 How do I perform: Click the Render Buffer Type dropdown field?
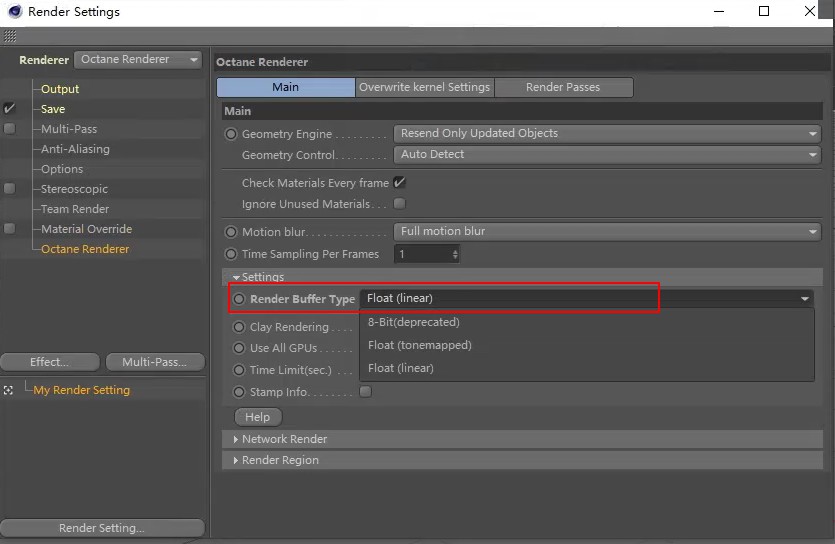pos(587,299)
